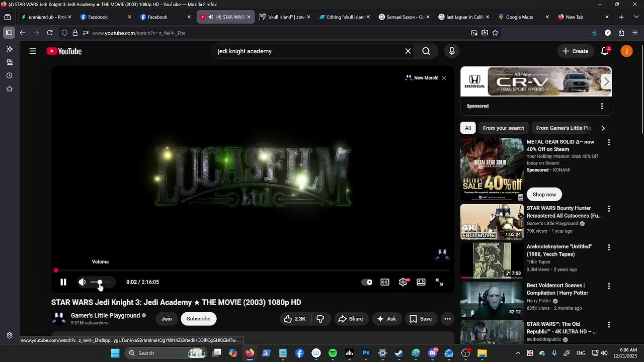644x362 pixels.
Task: Open the Windows Start menu
Action: coord(115,353)
